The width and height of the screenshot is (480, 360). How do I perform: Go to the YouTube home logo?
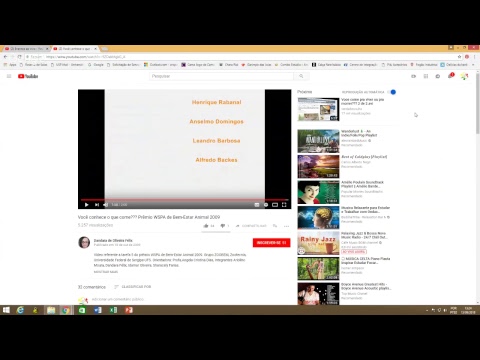[28, 76]
